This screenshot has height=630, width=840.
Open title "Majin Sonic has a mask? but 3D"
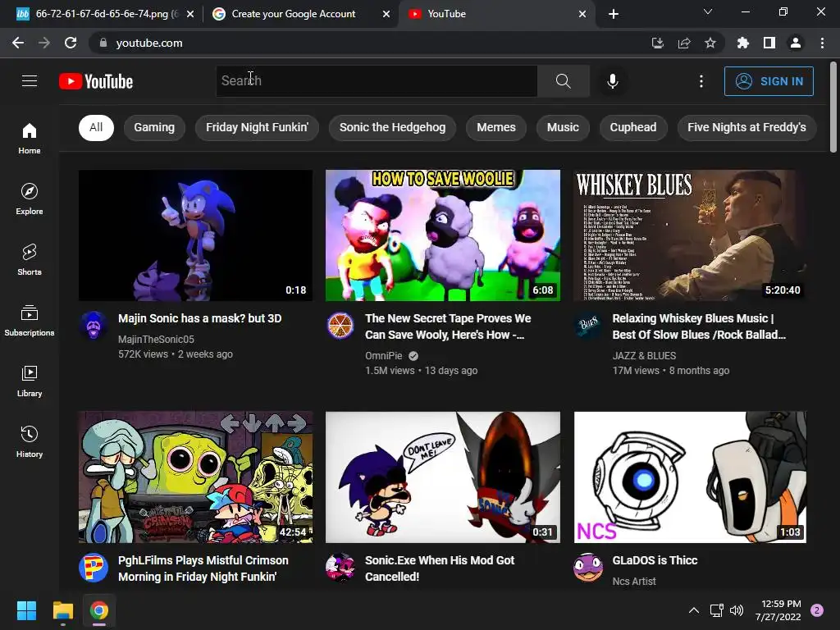[x=200, y=318]
